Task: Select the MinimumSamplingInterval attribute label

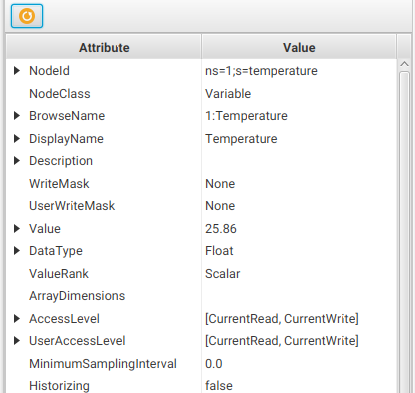Action: tap(103, 364)
